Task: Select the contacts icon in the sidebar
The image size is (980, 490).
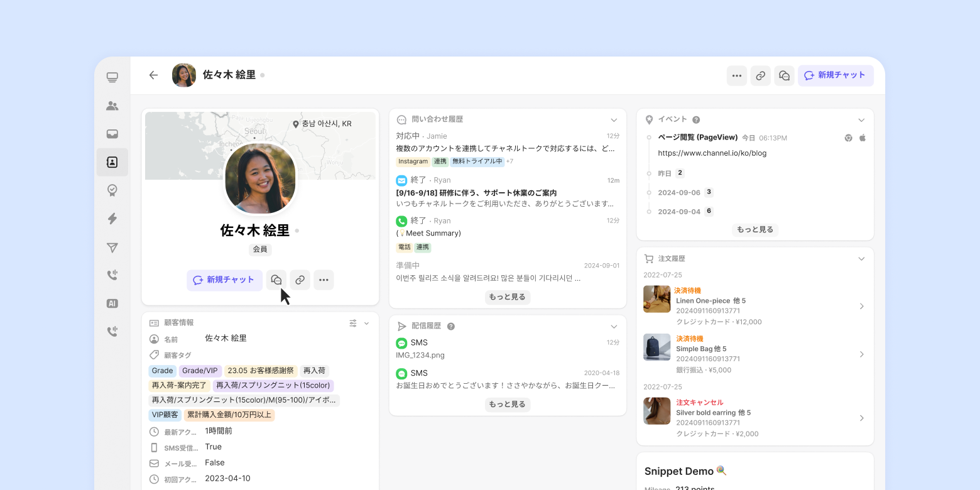Action: click(x=112, y=162)
